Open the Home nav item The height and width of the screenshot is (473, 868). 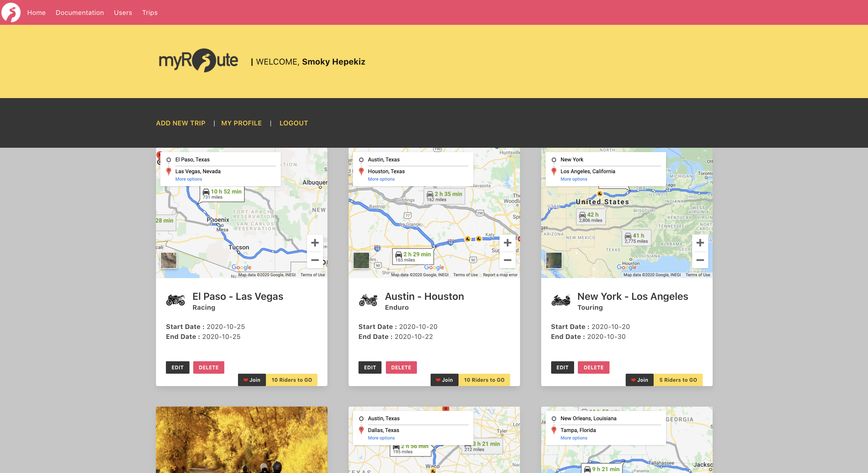(36, 12)
